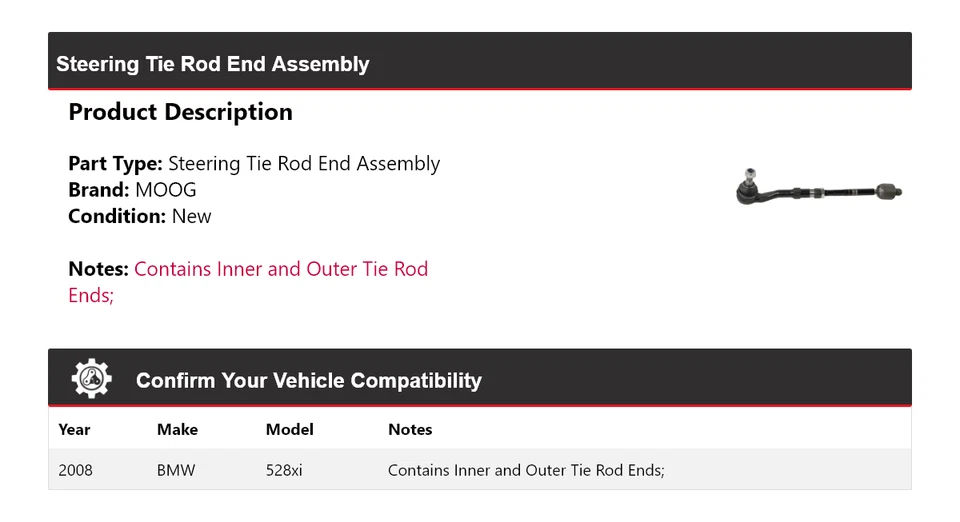The image size is (960, 522).
Task: Select the "528xi" model cell
Action: pyautogui.click(x=284, y=470)
